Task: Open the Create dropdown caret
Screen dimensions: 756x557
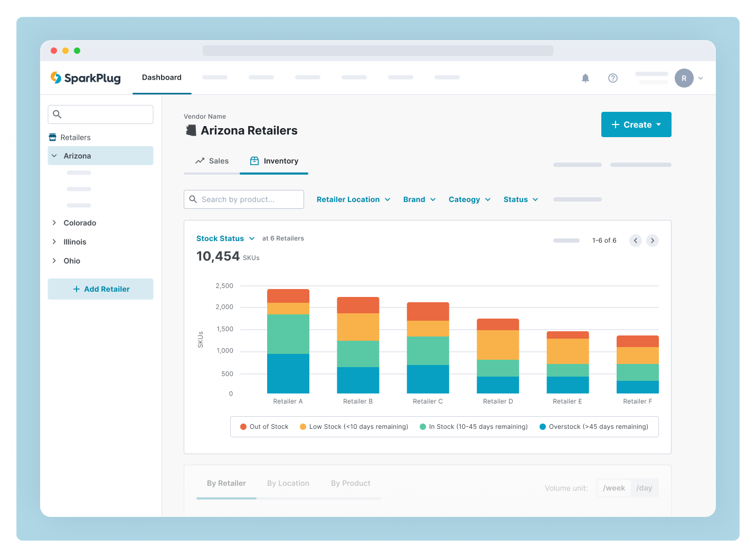Action: 658,124
